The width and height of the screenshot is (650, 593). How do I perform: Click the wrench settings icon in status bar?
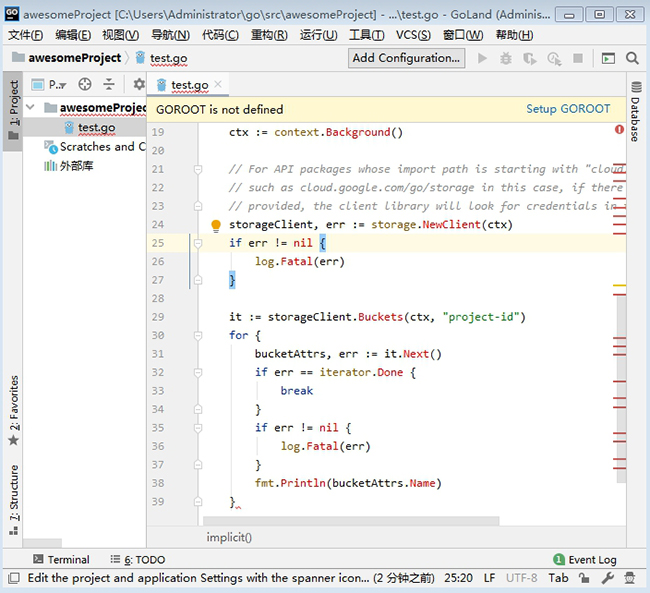(x=608, y=578)
